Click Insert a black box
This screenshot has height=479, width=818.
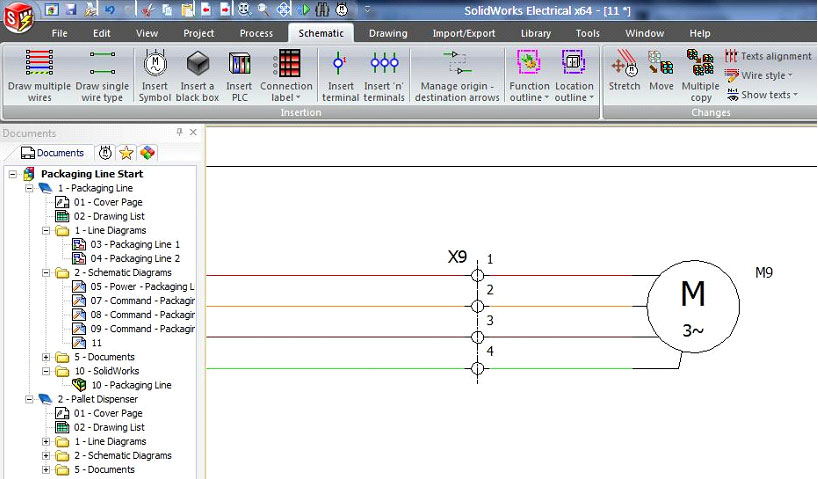pyautogui.click(x=197, y=75)
